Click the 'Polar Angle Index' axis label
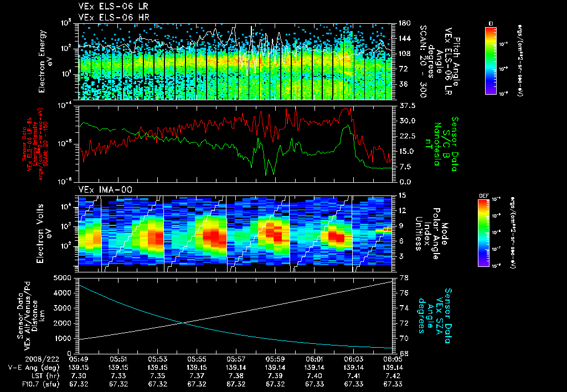The width and height of the screenshot is (567, 392). 432,233
